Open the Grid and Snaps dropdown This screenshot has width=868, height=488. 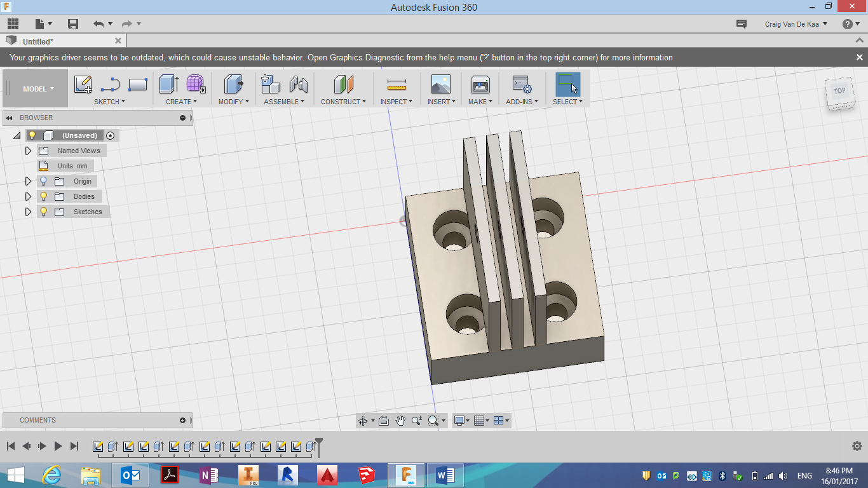[x=482, y=421]
